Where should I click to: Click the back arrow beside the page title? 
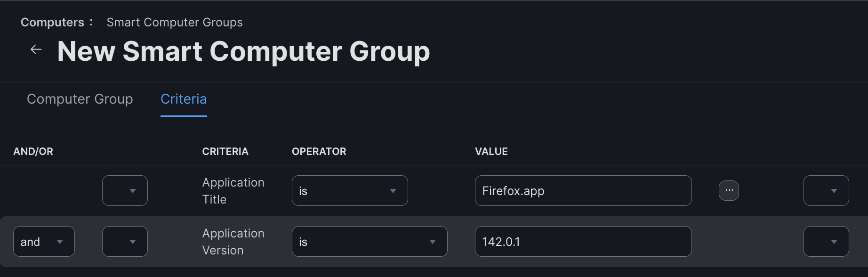tap(36, 49)
